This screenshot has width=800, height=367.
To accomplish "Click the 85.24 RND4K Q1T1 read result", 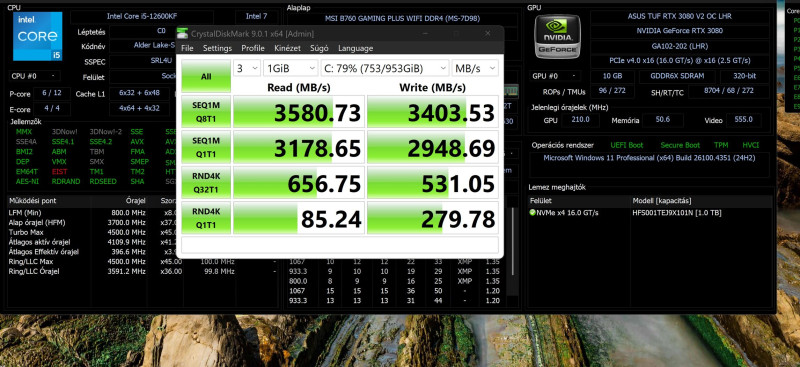I will 299,218.
